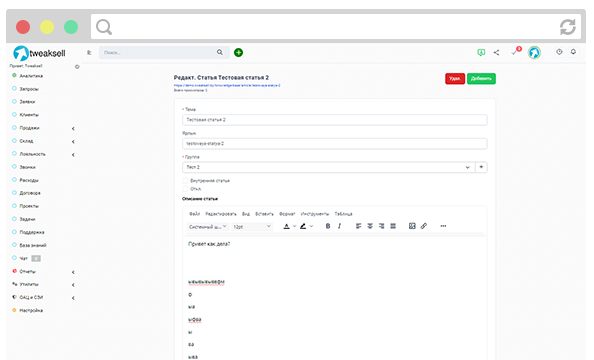Screen dimensions: 594x360
Task: Open the Таблица editor menu
Action: point(344,214)
